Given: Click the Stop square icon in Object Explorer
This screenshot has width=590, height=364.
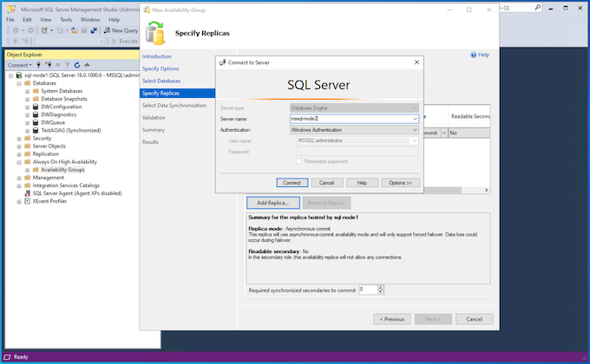Looking at the screenshot, I should (x=58, y=65).
